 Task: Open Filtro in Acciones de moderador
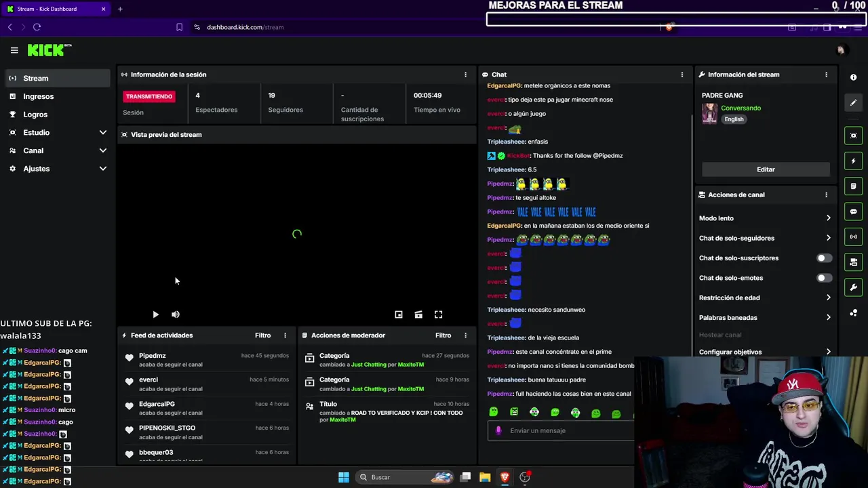pos(443,335)
